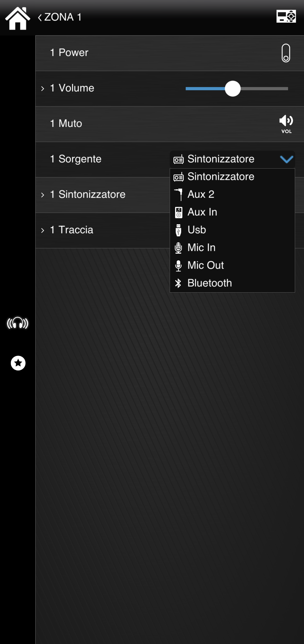Choose the Aux In source entry
This screenshot has height=644, width=304.
click(x=232, y=212)
